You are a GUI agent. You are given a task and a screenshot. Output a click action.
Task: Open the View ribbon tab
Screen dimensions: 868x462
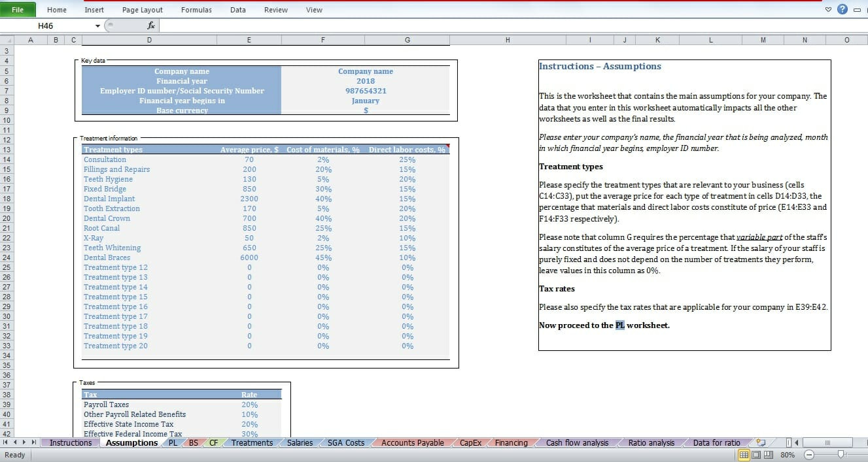pyautogui.click(x=314, y=10)
